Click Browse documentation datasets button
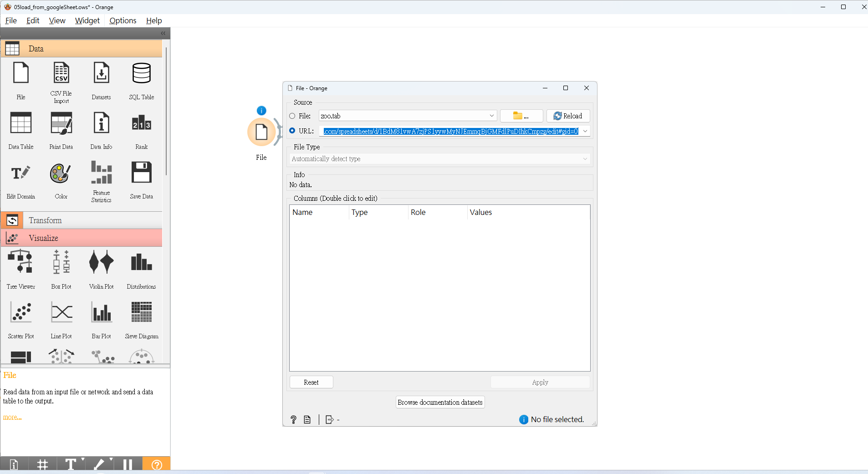Image resolution: width=868 pixels, height=474 pixels. 440,402
